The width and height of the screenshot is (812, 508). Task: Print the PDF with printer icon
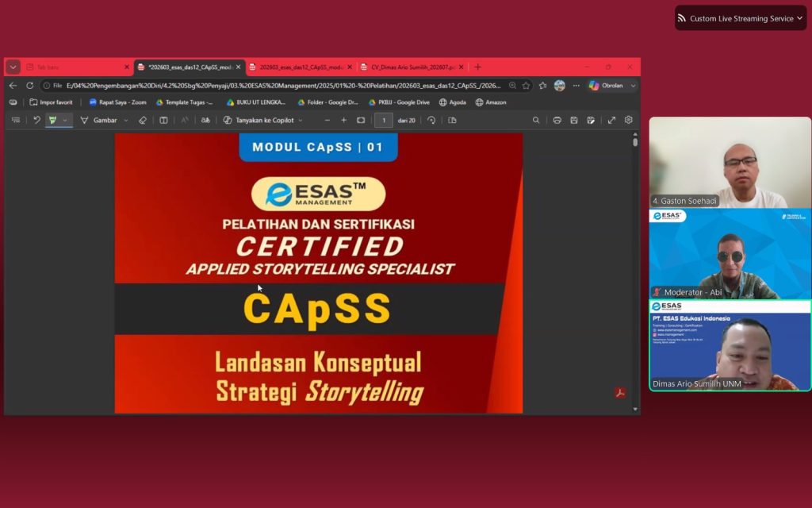click(x=557, y=121)
